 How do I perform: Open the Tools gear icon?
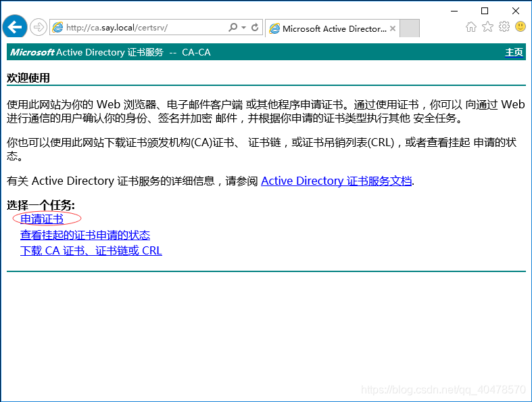point(504,26)
